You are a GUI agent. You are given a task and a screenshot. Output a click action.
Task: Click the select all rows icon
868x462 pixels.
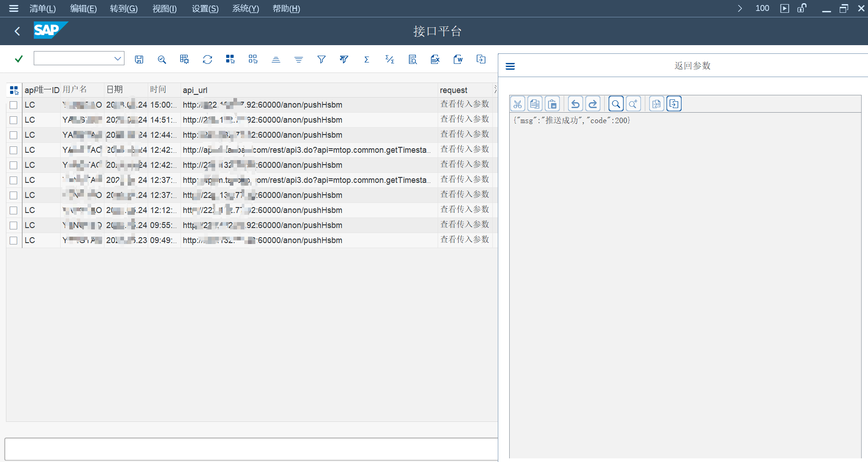pyautogui.click(x=230, y=59)
